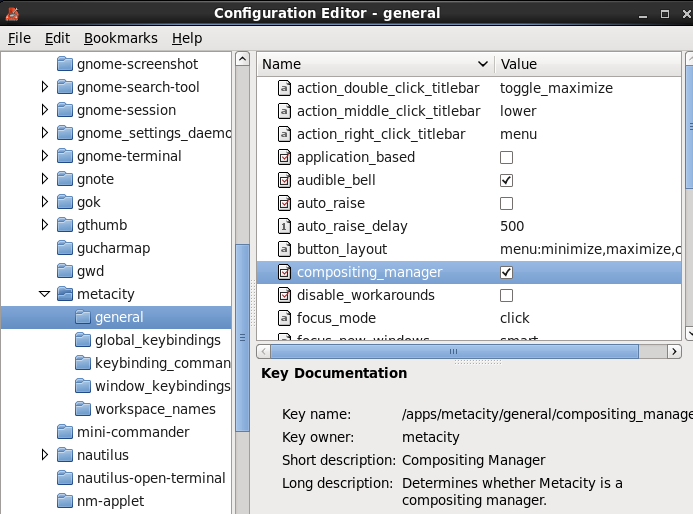Click the tree scrollbar up arrow

coord(242,59)
